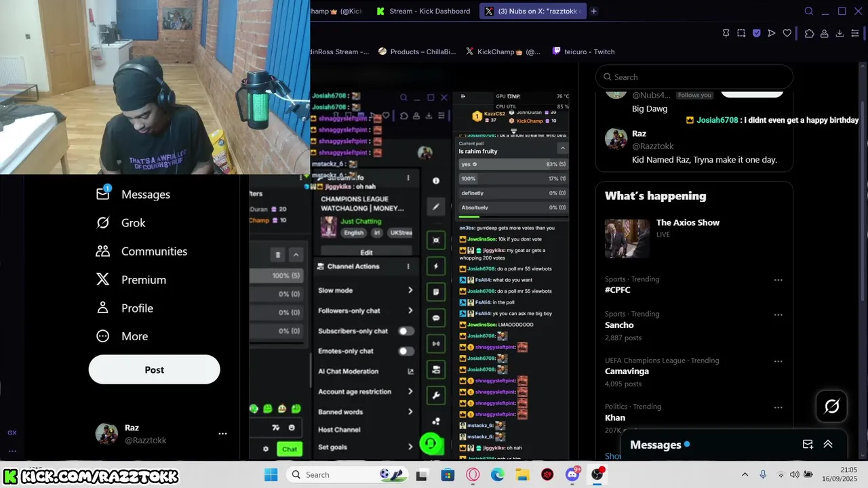Open options dots for #CPFC trend

click(x=778, y=280)
